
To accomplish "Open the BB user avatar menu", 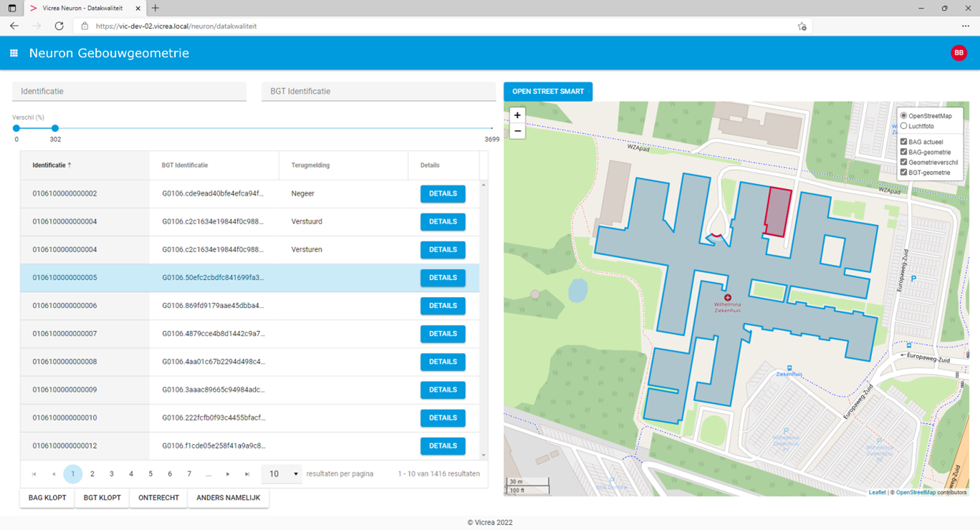I will [959, 53].
